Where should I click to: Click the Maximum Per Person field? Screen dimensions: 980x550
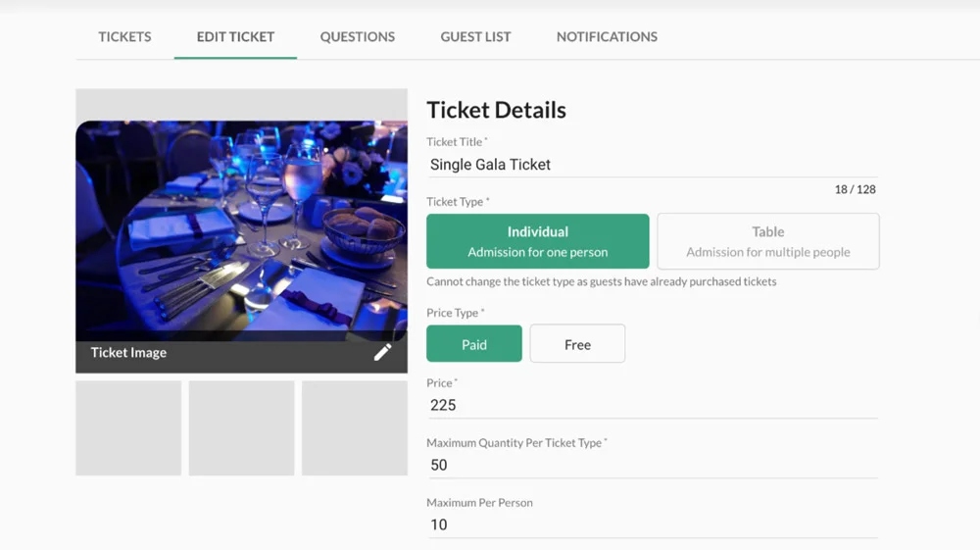(x=652, y=525)
